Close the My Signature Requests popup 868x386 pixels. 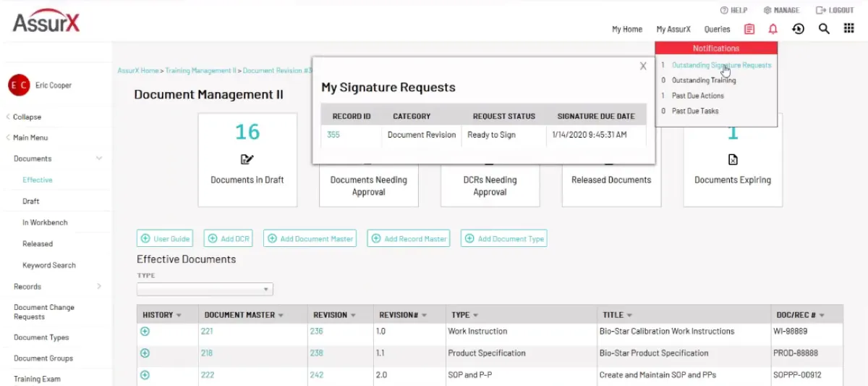pos(643,66)
